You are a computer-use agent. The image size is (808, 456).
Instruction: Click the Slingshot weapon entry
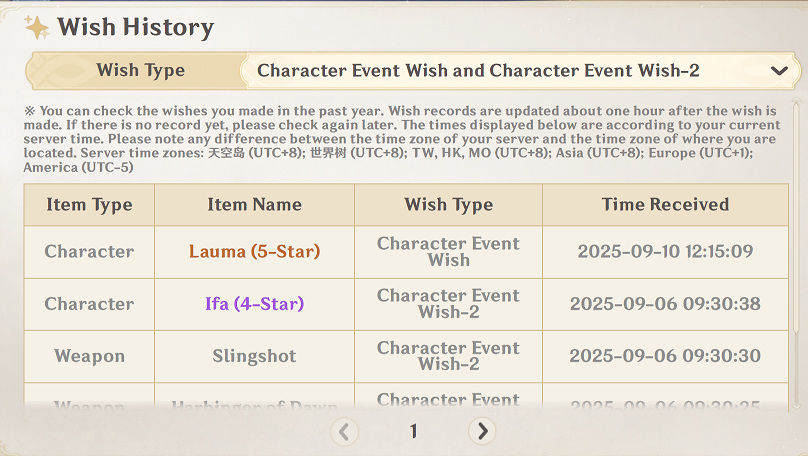tap(255, 356)
